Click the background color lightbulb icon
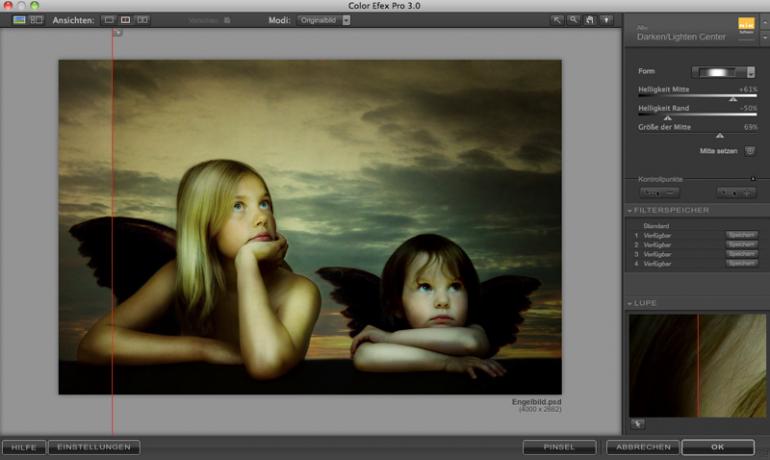770x460 pixels. pyautogui.click(x=606, y=20)
